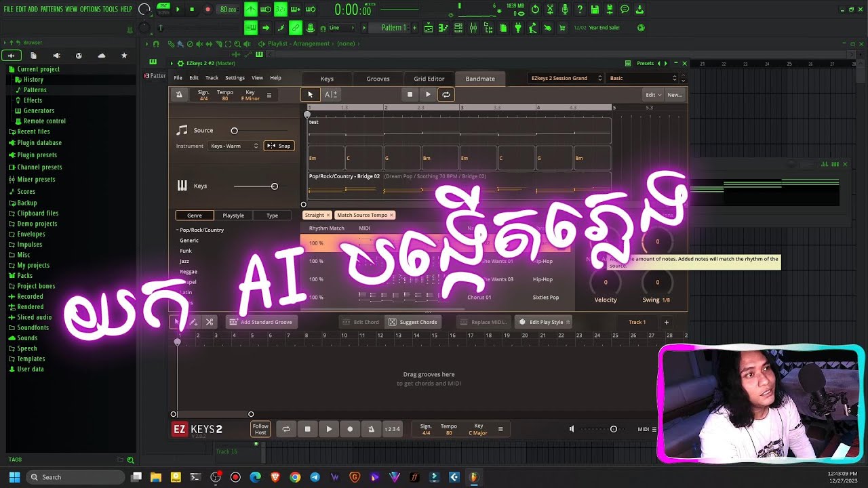Open the TOOLS menu in FL Studio
The width and height of the screenshot is (868, 488).
110,9
